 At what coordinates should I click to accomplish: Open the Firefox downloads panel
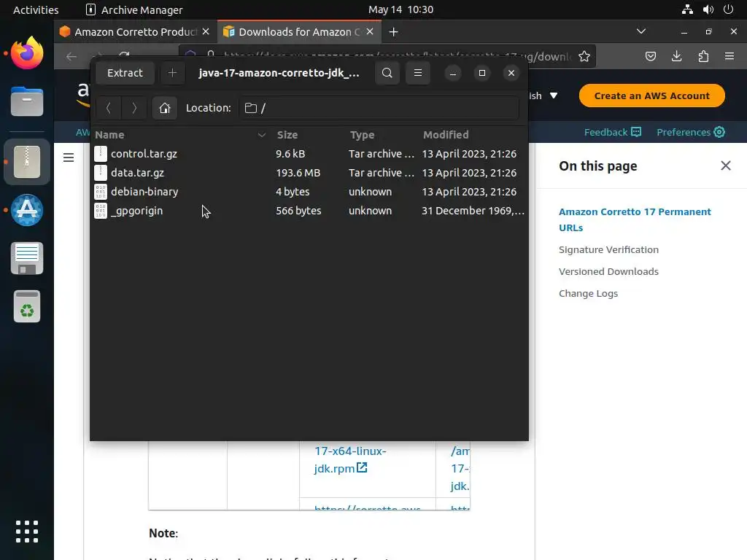676,57
